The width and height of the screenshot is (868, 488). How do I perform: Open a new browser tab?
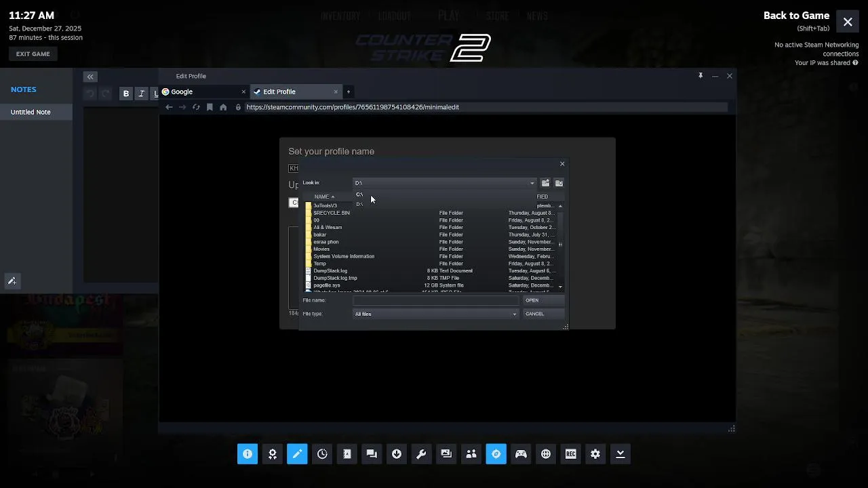click(x=349, y=91)
